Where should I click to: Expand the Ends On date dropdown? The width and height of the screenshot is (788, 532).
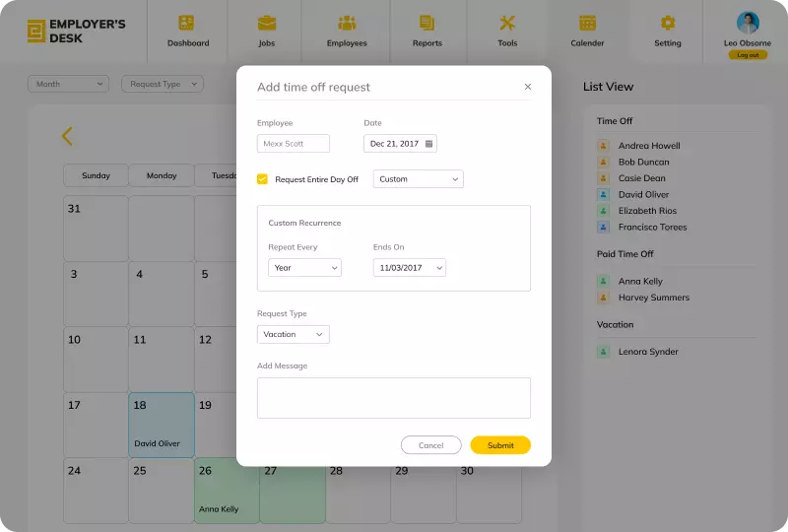(x=409, y=268)
